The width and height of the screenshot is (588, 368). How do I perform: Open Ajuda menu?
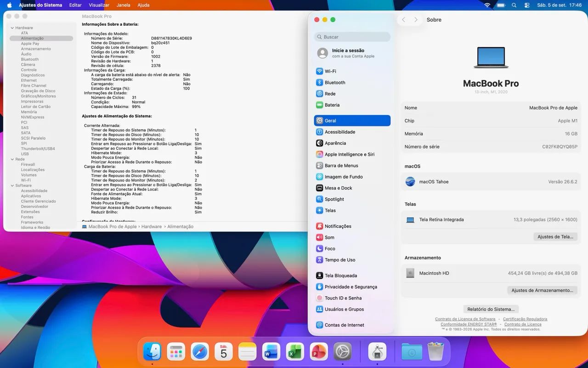pos(143,5)
